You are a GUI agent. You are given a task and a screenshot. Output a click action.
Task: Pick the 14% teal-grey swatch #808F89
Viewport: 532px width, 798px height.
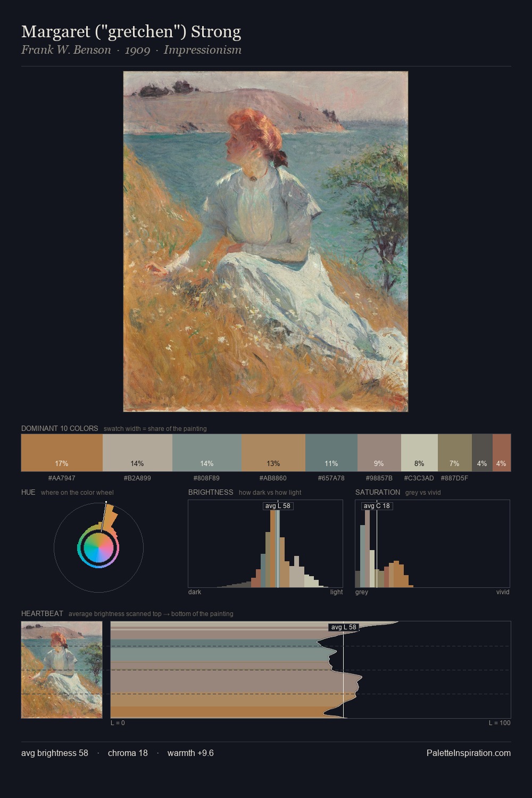[207, 453]
